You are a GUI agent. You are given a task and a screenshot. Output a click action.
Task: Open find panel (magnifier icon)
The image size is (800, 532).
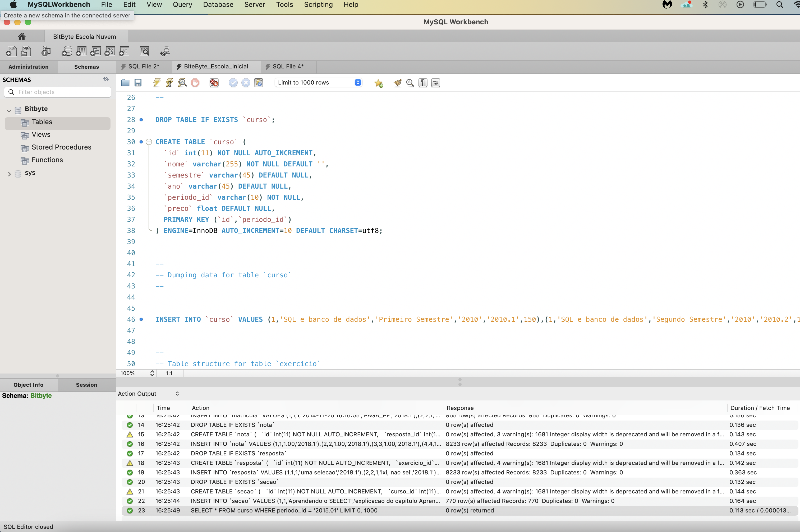point(410,83)
